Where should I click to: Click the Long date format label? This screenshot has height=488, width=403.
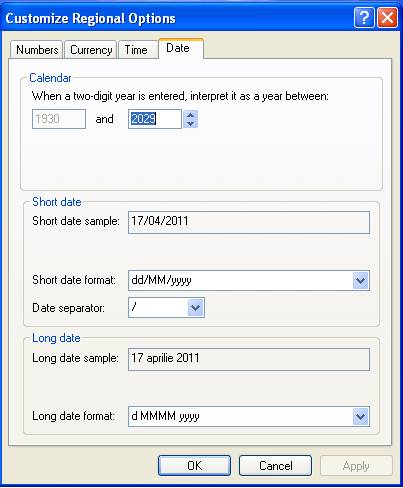(73, 416)
